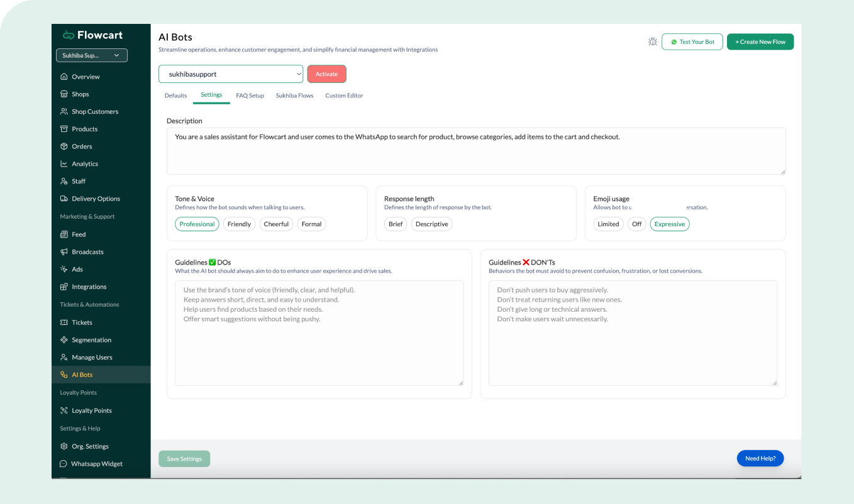854x504 pixels.
Task: Click the Shop Customers people icon
Action: pos(64,111)
